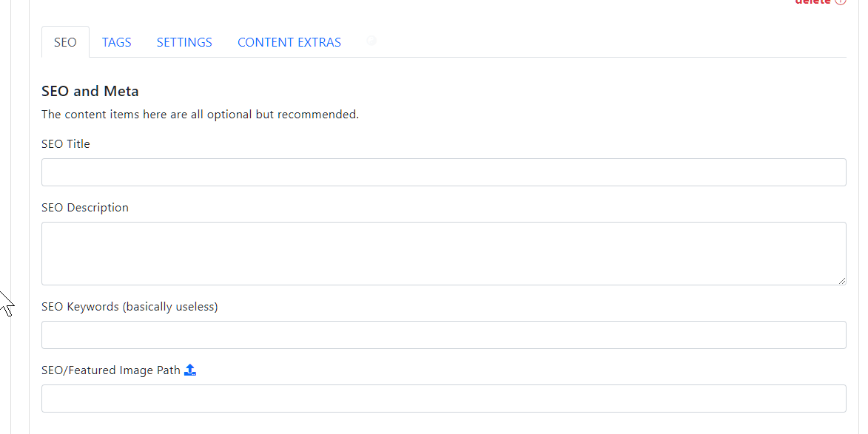Focus the SEO Keywords input box
868x434 pixels.
[443, 335]
